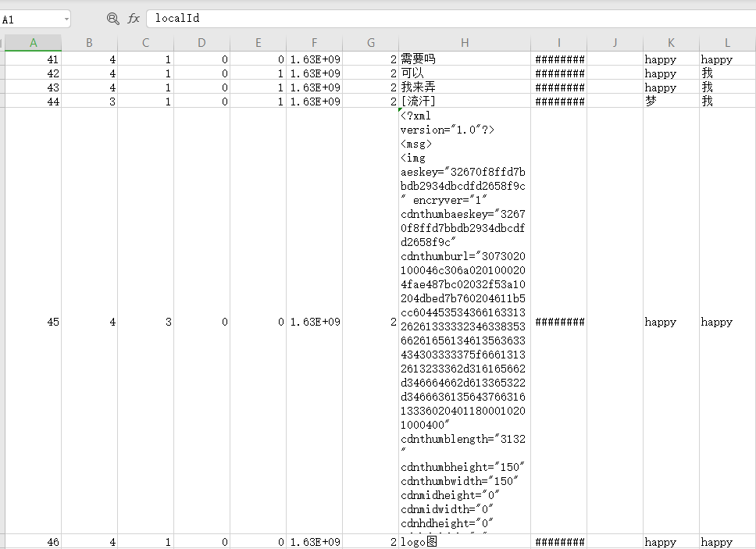Click the logo图 cell
The image size is (756, 549).
pos(465,542)
